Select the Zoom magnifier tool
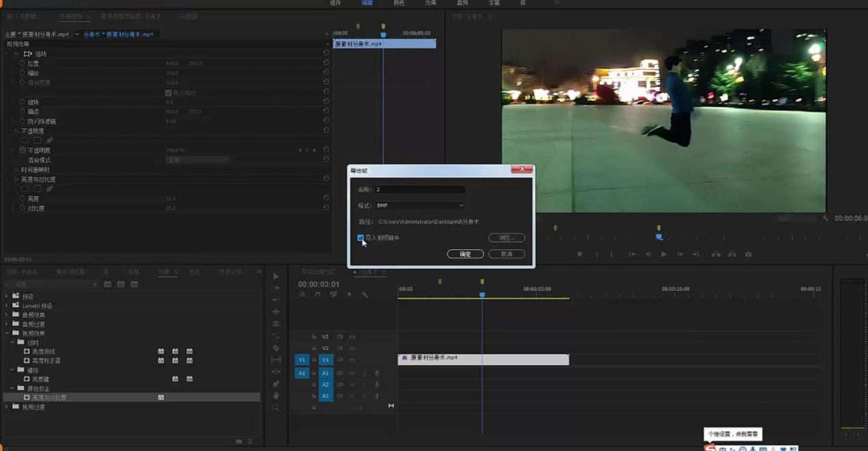Image resolution: width=868 pixels, height=451 pixels. (276, 408)
